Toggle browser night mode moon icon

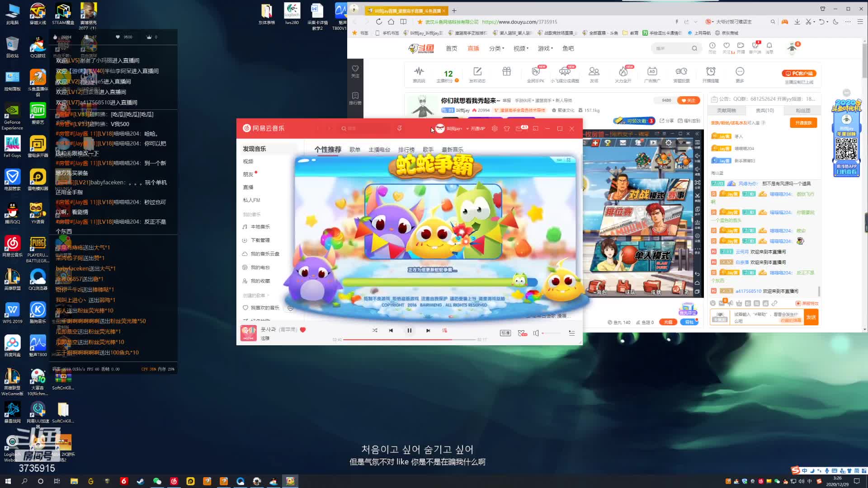[835, 22]
